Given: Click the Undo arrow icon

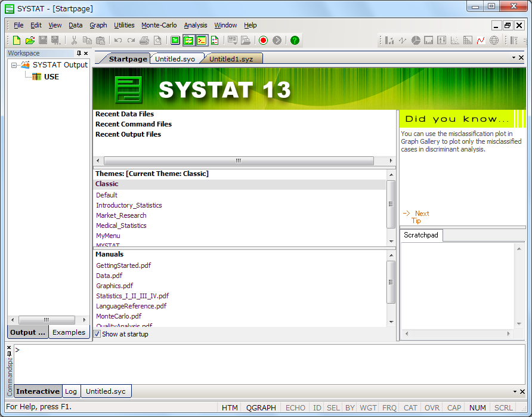Looking at the screenshot, I should [118, 41].
